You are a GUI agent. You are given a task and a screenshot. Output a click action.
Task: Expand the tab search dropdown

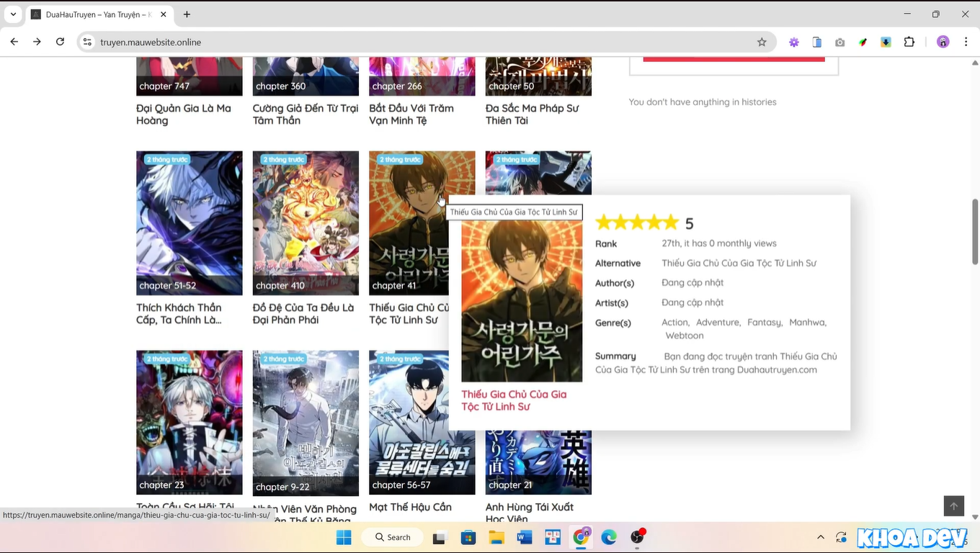(13, 14)
